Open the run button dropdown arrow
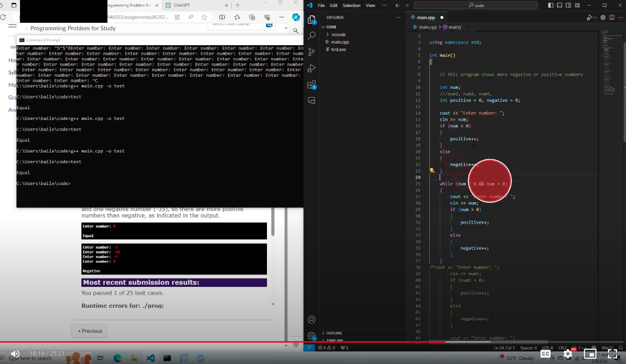 (x=596, y=18)
